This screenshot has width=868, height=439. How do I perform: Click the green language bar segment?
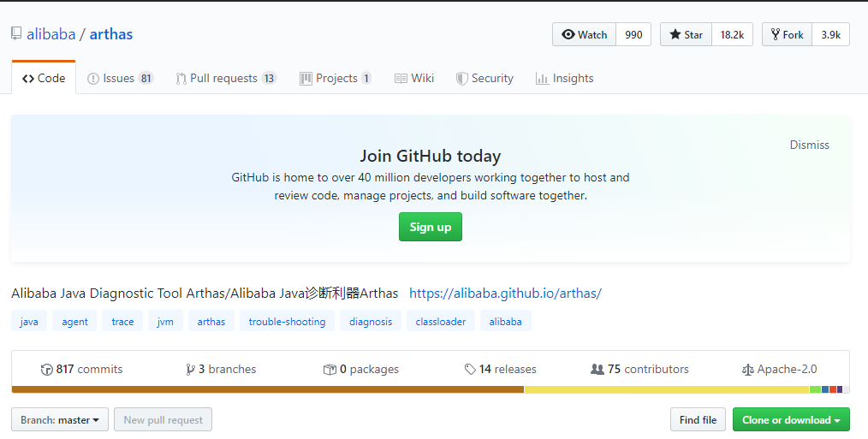[816, 389]
